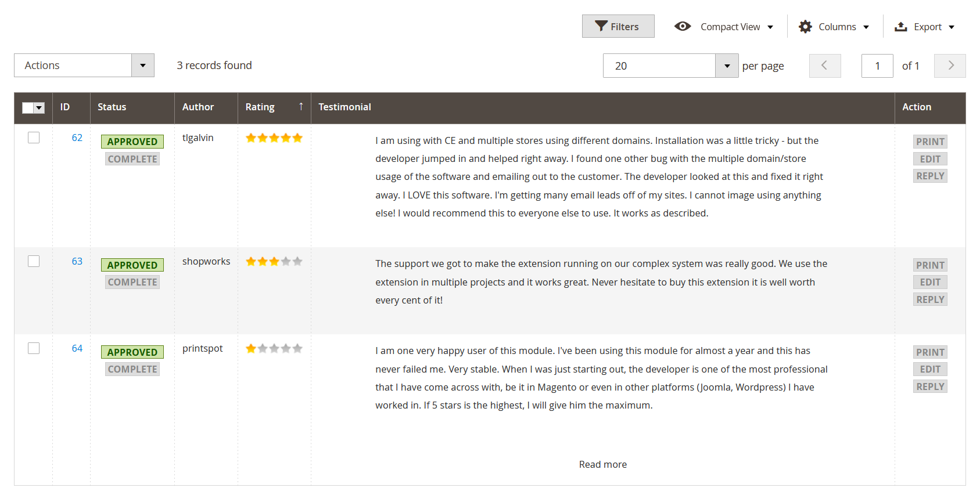Viewport: 980px width, 502px height.
Task: Sort by the Author column header
Action: pyautogui.click(x=198, y=107)
